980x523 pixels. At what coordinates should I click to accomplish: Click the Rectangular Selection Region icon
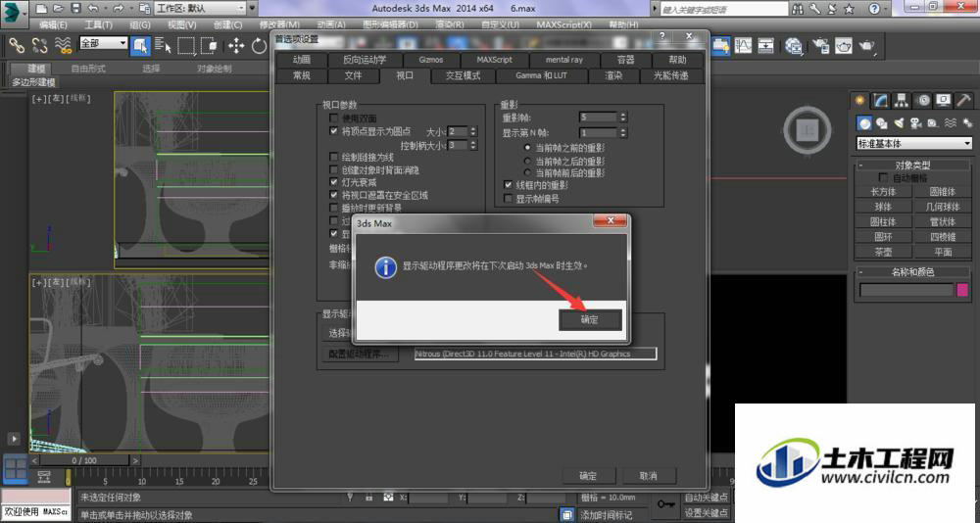click(x=185, y=46)
